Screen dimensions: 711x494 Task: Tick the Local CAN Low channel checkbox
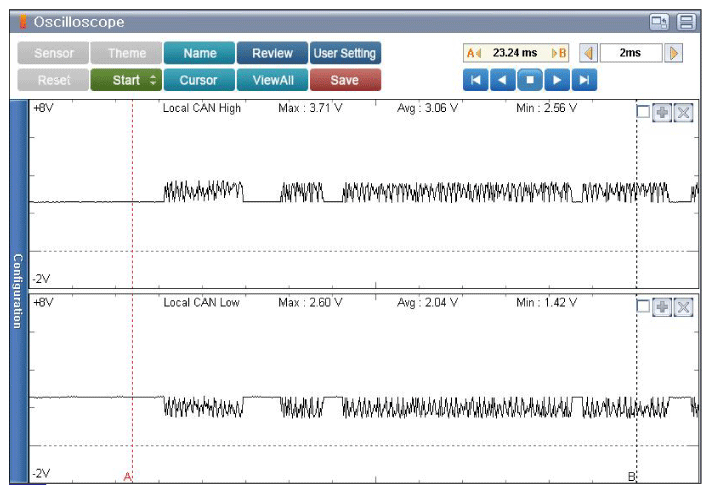pyautogui.click(x=643, y=308)
